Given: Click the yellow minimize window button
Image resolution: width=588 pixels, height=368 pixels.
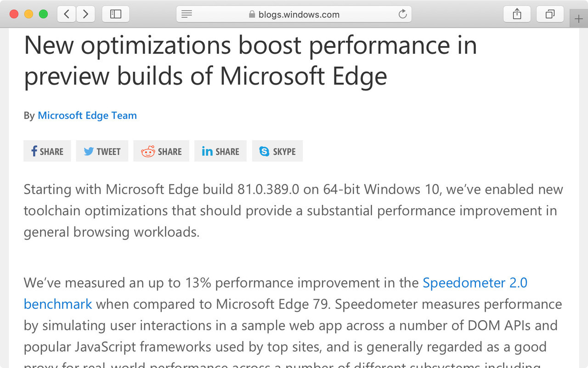Looking at the screenshot, I should pyautogui.click(x=28, y=14).
